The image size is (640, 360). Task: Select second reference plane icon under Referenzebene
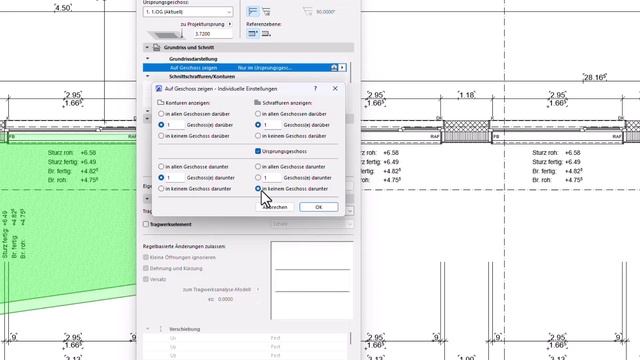(x=266, y=34)
